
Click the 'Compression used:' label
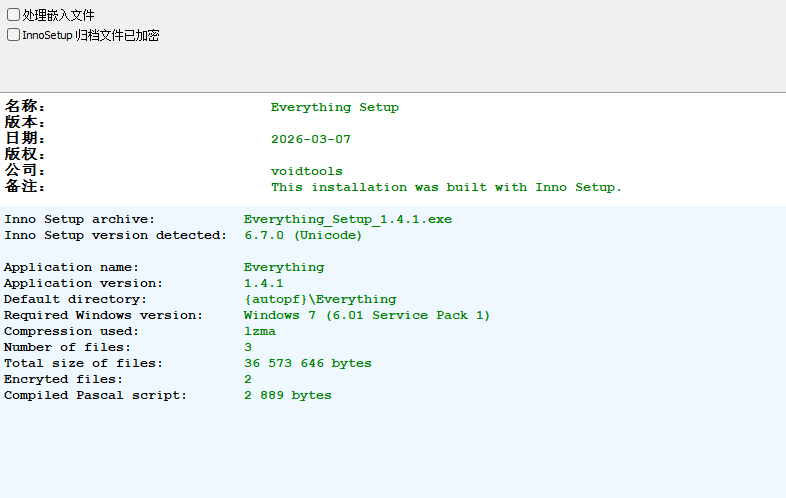point(71,331)
